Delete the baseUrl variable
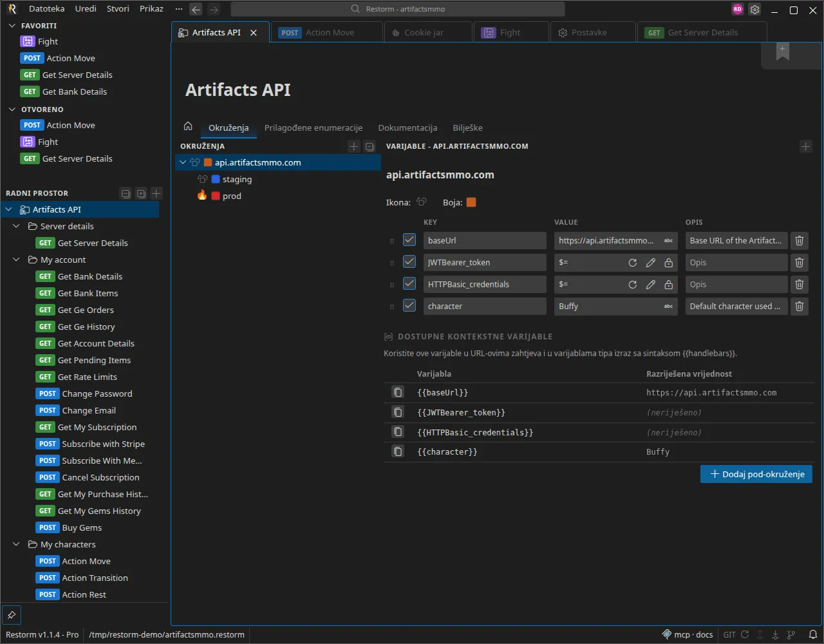 800,241
